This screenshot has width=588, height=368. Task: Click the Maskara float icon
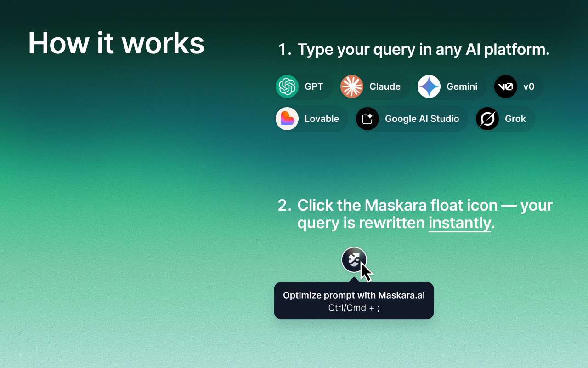tap(354, 259)
